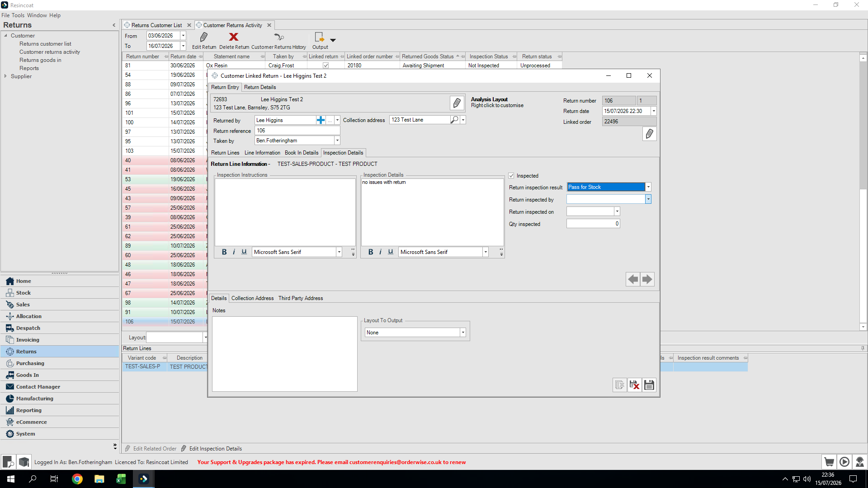Open Taken by dropdown
This screenshot has height=488, width=868.
[337, 141]
